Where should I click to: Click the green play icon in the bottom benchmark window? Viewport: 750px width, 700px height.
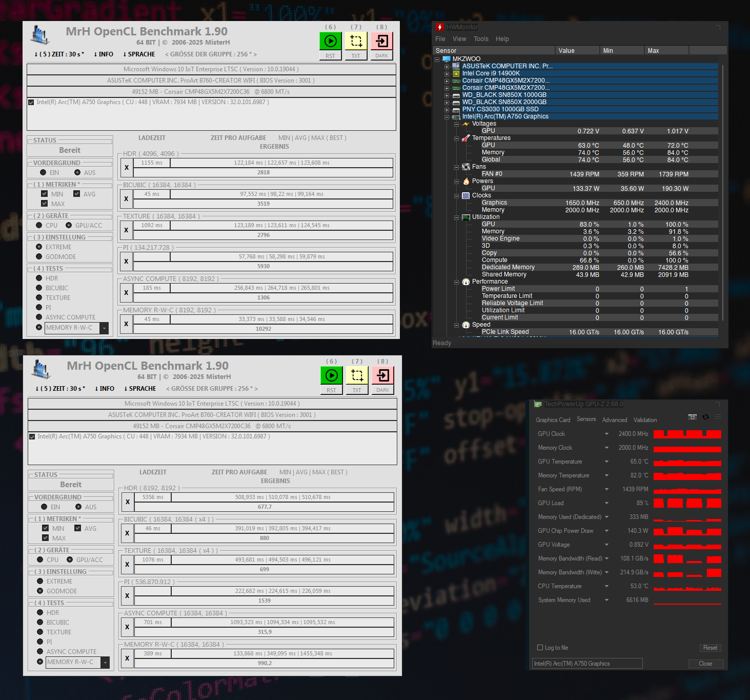coord(332,375)
